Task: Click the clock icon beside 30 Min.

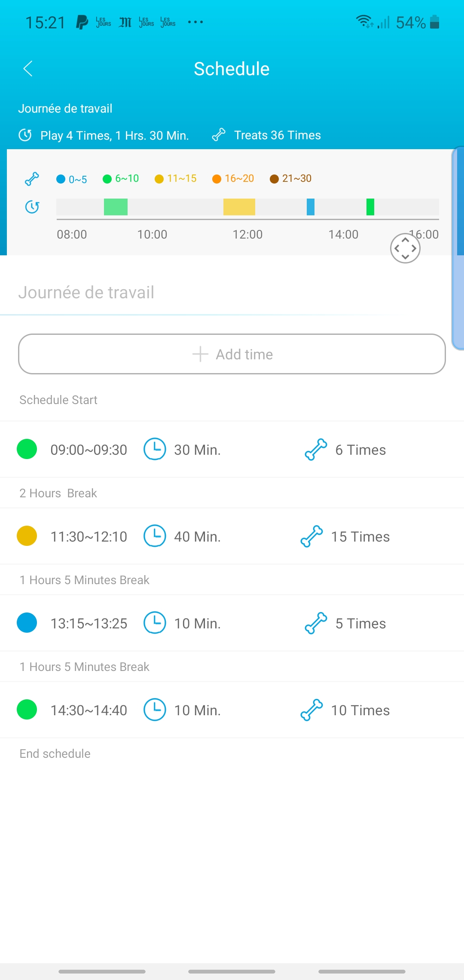Action: click(155, 449)
